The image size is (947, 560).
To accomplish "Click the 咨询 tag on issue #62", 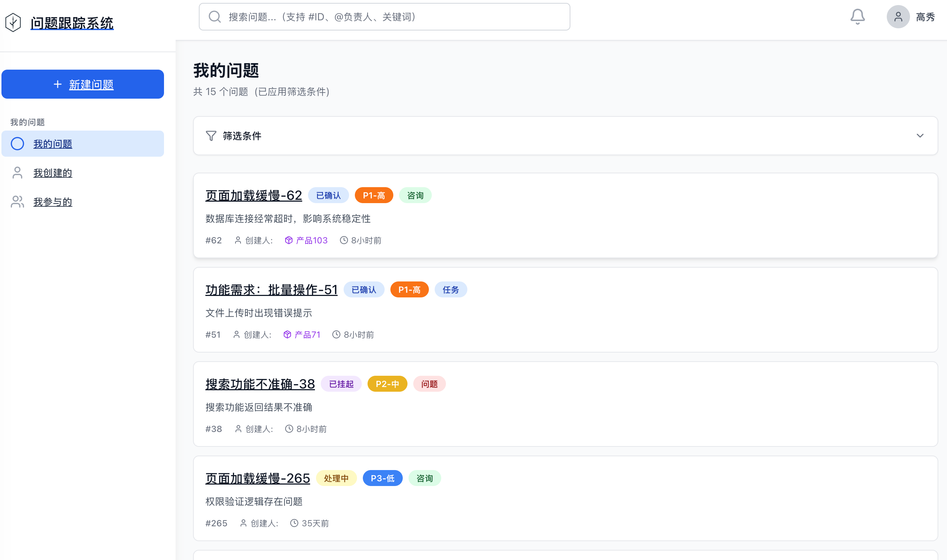I will click(x=415, y=195).
